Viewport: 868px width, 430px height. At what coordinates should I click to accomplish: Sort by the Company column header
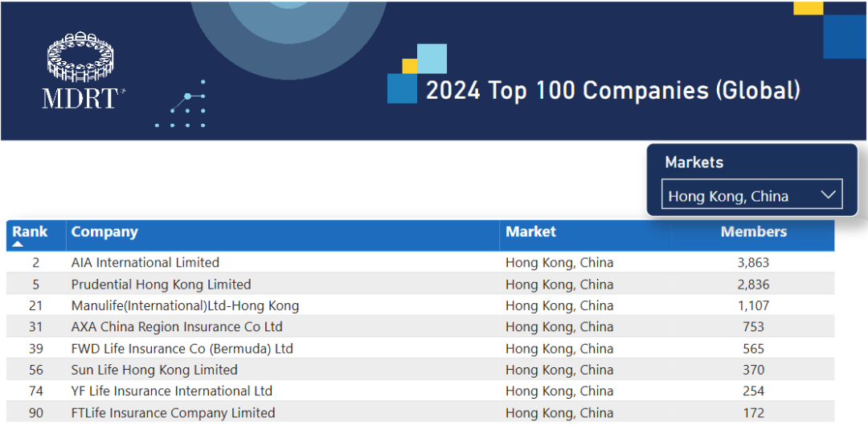click(104, 231)
